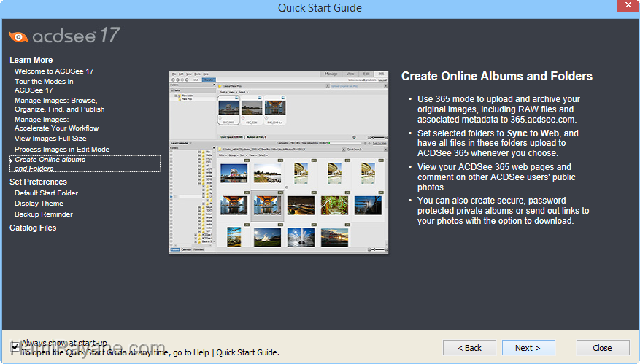Click the Learn More heading

coord(31,60)
